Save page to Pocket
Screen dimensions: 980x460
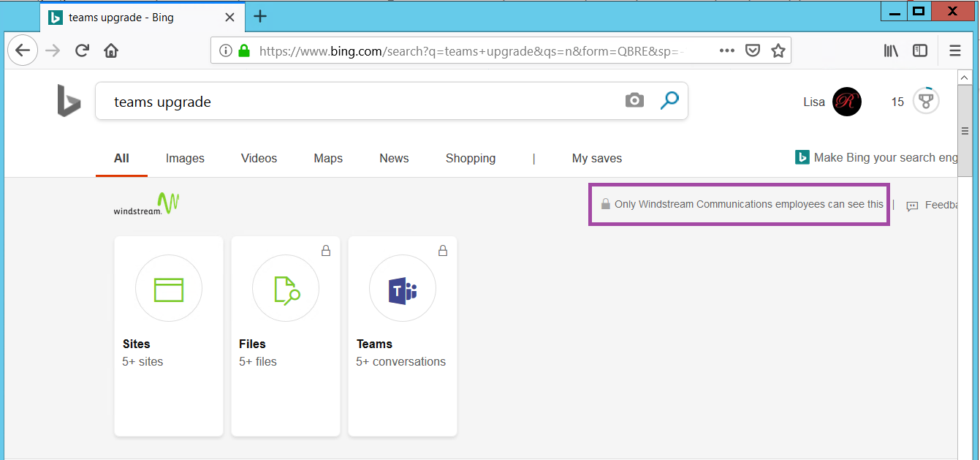coord(753,50)
